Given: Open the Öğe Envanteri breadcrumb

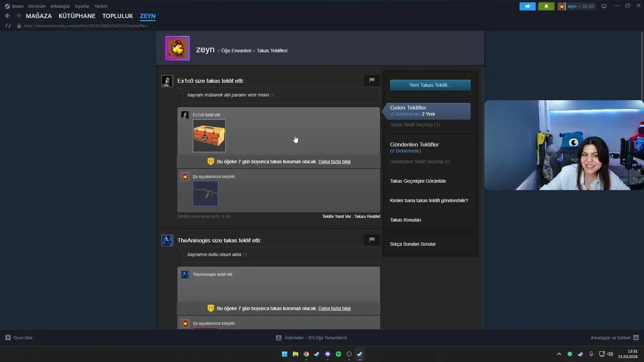Looking at the screenshot, I should pyautogui.click(x=236, y=51).
